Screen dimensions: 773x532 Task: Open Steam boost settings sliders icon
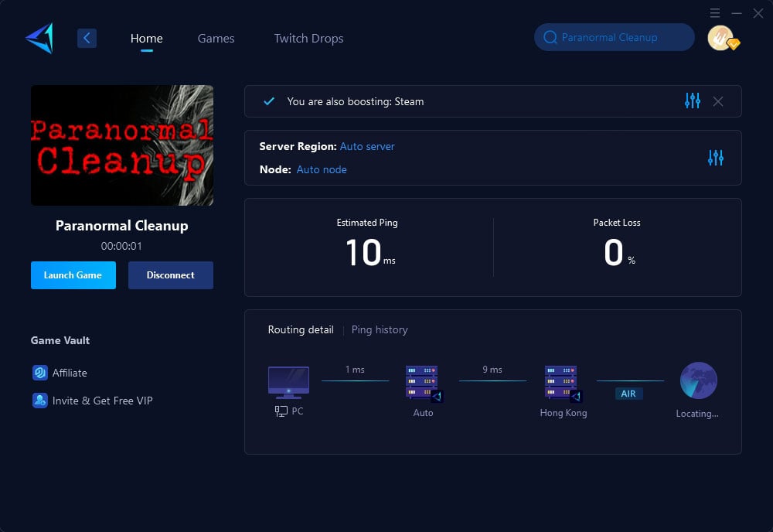click(692, 101)
